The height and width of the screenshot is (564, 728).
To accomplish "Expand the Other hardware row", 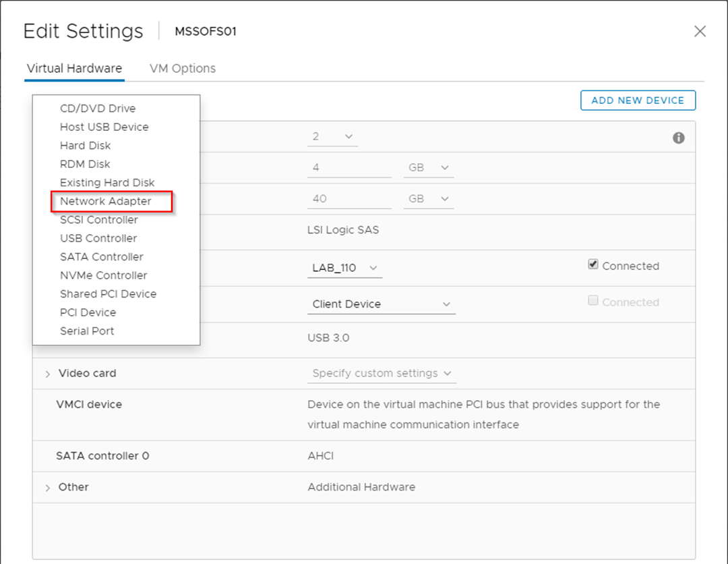I will (48, 488).
